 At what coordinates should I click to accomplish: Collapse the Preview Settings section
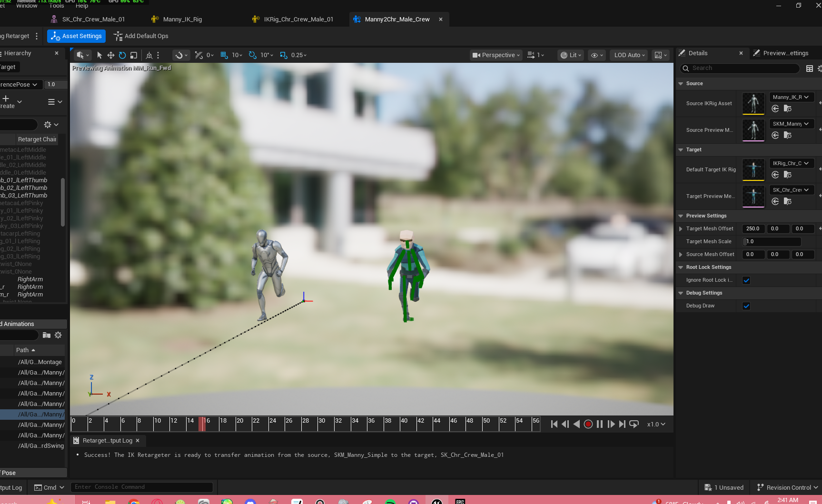click(x=681, y=216)
